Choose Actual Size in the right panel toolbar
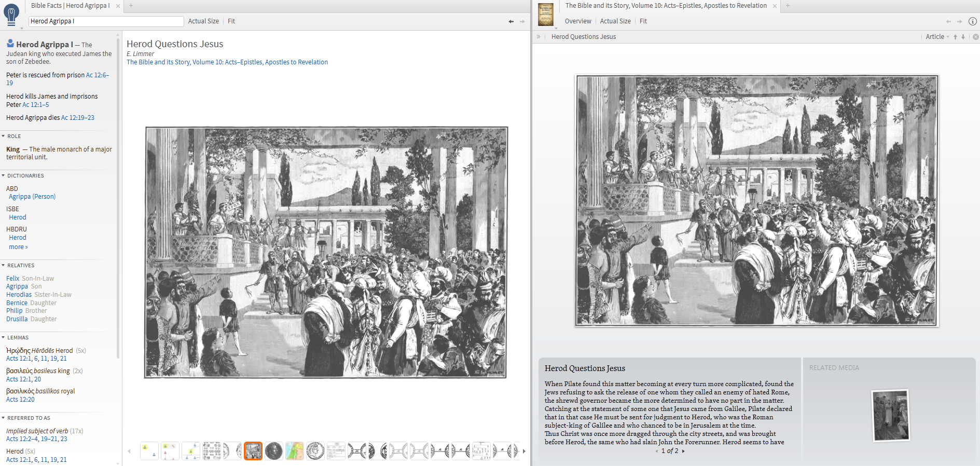The image size is (980, 466). [615, 21]
